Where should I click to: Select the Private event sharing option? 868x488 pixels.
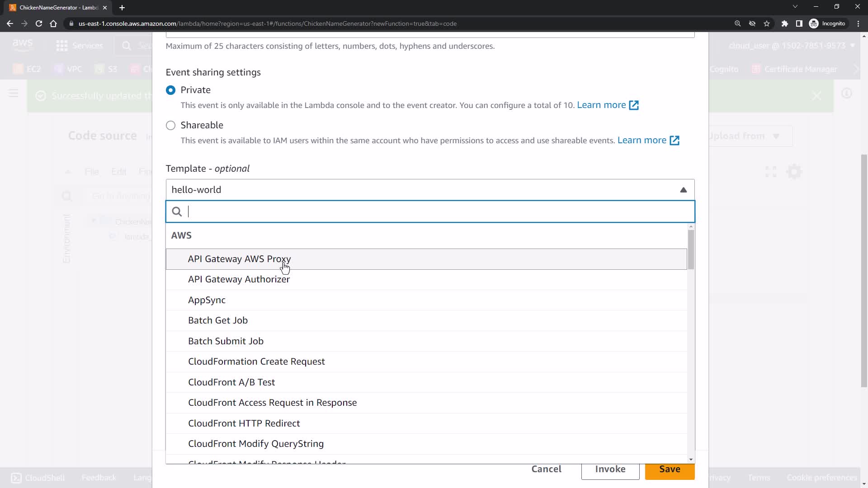point(170,90)
